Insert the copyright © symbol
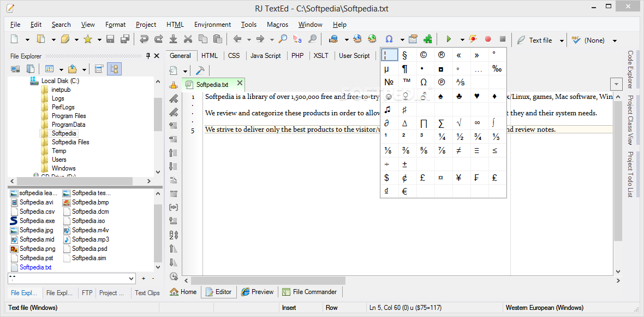The width and height of the screenshot is (644, 317). coord(423,55)
